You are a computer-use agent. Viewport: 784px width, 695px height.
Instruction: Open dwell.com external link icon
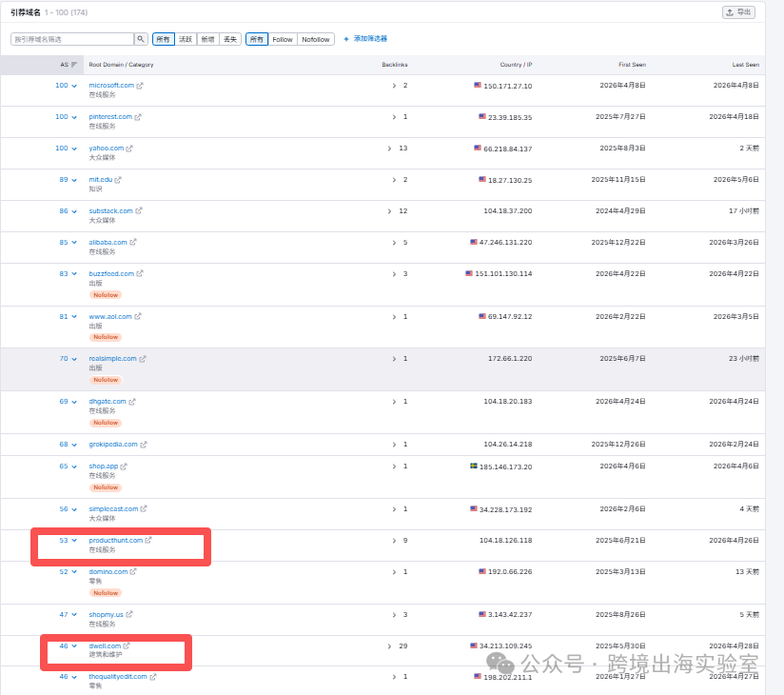tap(127, 645)
